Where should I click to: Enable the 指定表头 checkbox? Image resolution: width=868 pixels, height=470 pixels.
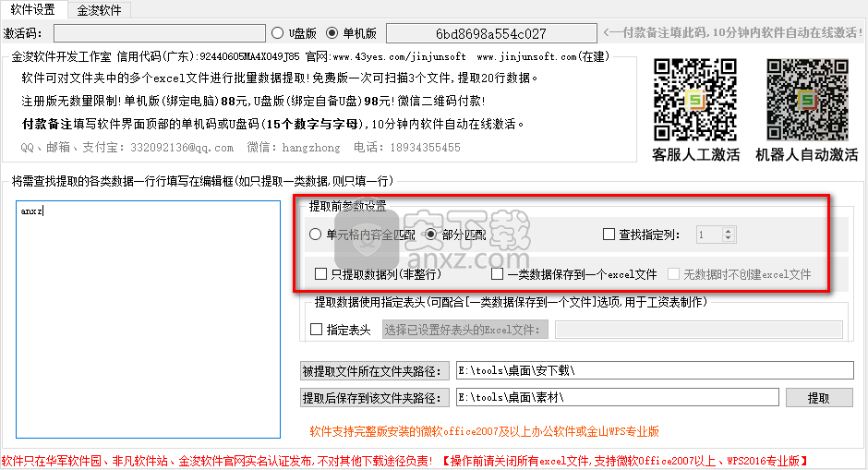pos(316,330)
